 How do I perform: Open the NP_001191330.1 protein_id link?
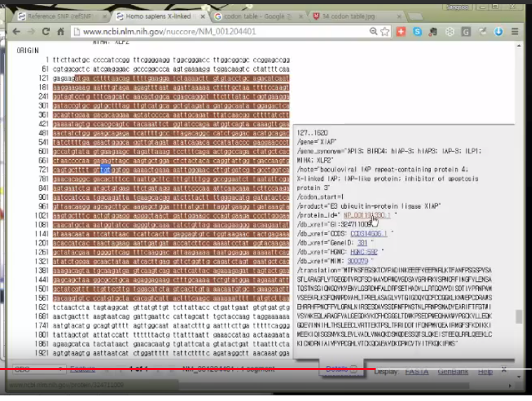pos(367,215)
